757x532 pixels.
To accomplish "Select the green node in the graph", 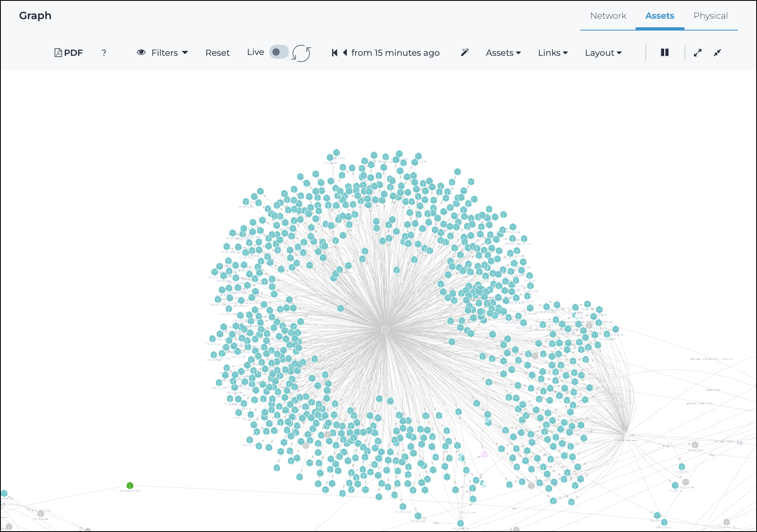I will coord(130,486).
